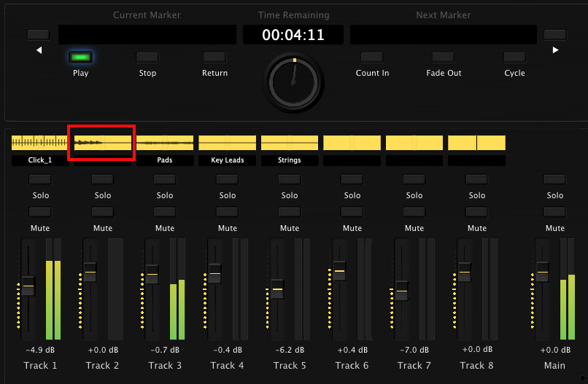Viewport: 588px width, 384px height.
Task: Go to previous marker with left arrow
Action: 39,50
